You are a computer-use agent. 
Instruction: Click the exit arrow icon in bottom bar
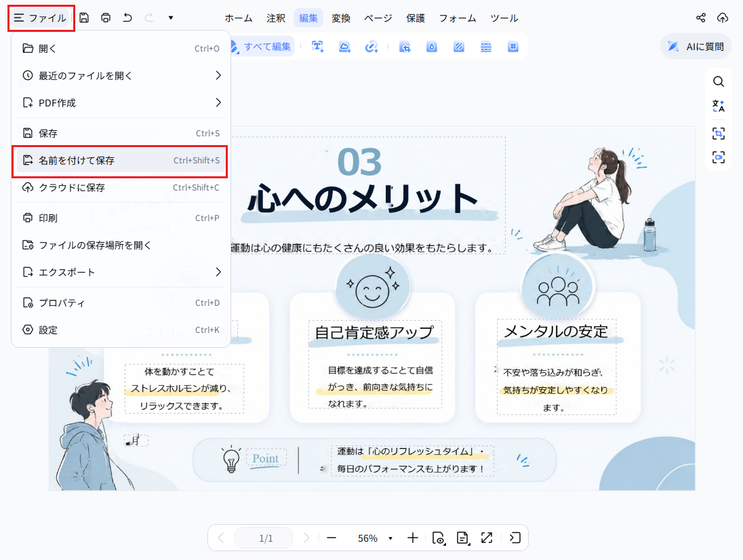pyautogui.click(x=515, y=538)
